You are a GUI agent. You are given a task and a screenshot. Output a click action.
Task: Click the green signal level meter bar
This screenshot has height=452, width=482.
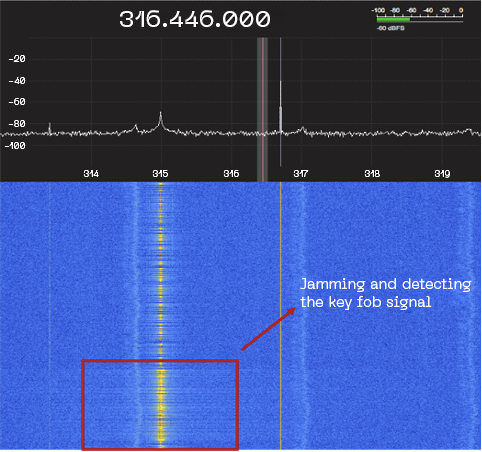[x=393, y=20]
